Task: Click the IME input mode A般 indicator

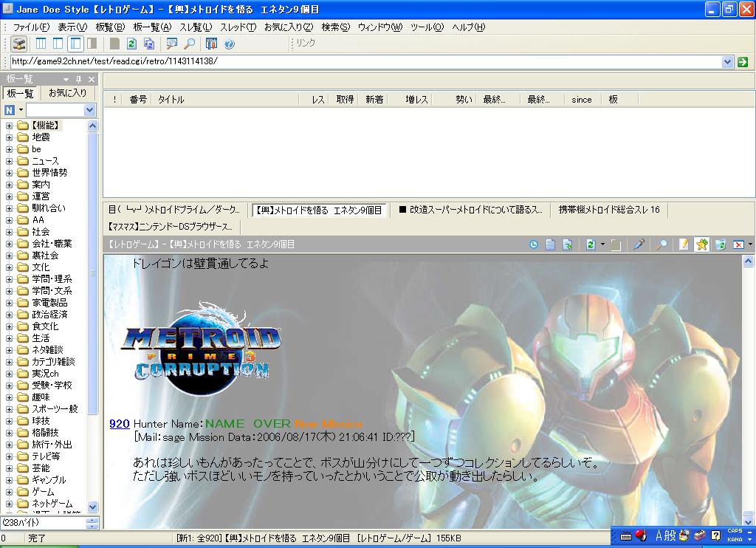Action: pyautogui.click(x=665, y=535)
